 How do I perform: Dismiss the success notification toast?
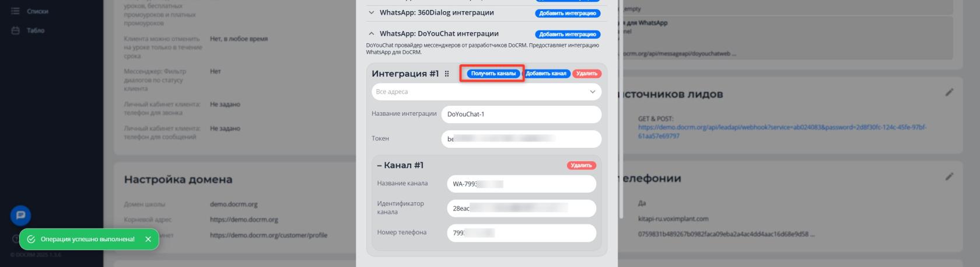[148, 239]
